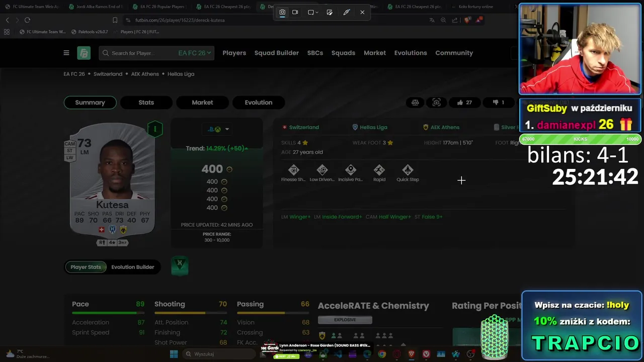
Task: Click AEK Athens breadcrumb link
Action: click(145, 74)
